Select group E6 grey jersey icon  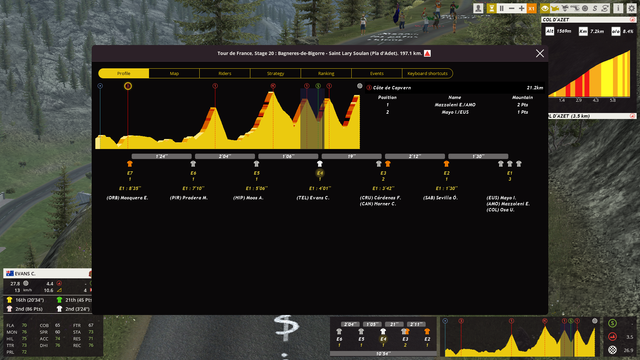(193, 164)
